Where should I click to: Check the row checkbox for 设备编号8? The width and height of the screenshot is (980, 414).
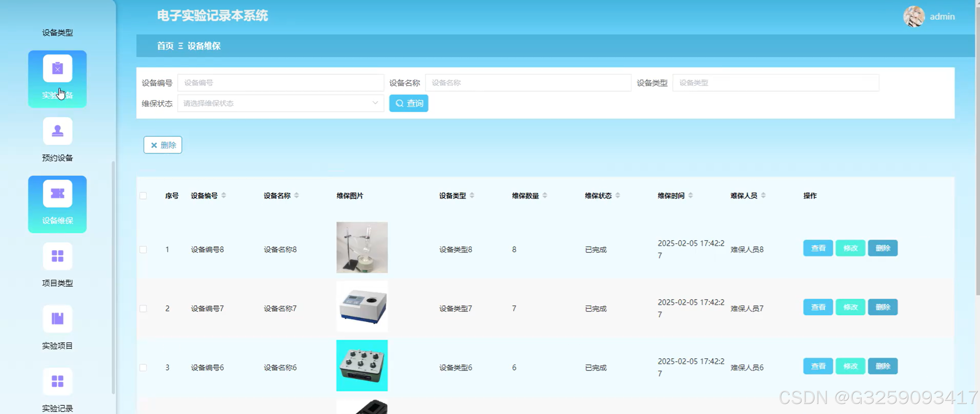point(143,249)
